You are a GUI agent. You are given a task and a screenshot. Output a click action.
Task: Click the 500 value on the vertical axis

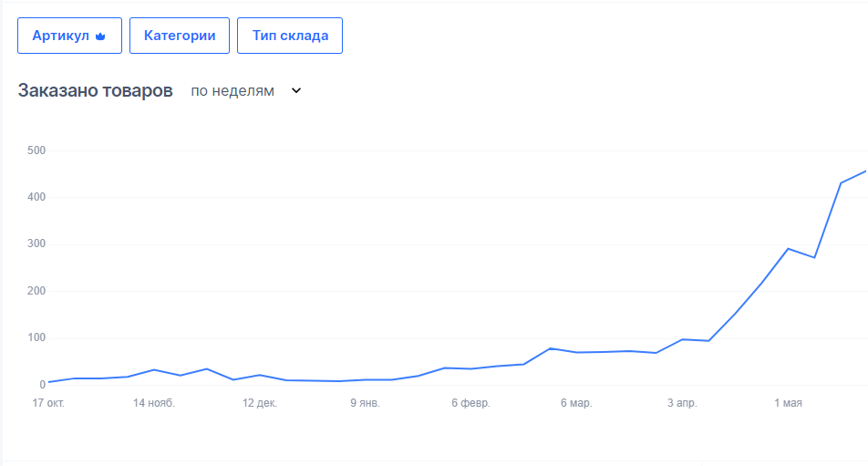coord(36,150)
